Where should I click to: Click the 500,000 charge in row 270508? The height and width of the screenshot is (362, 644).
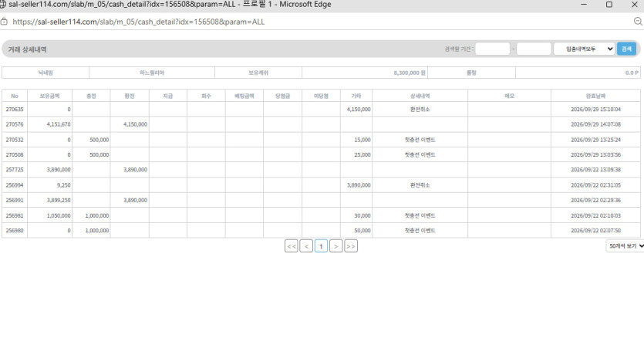(99, 155)
